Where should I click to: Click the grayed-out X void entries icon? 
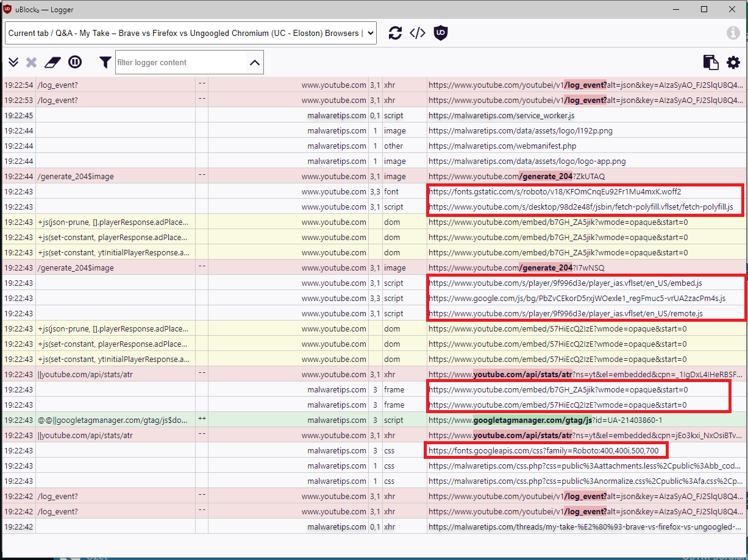coord(32,62)
